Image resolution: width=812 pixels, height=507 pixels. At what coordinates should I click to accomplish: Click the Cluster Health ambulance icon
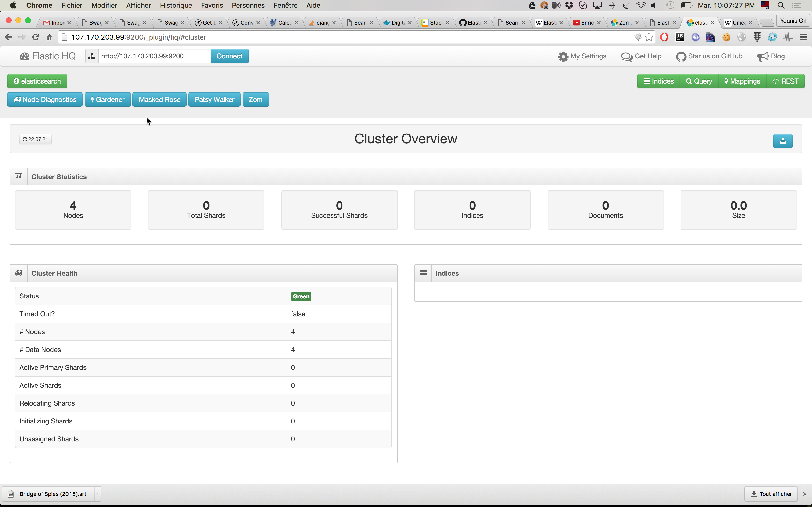[19, 273]
